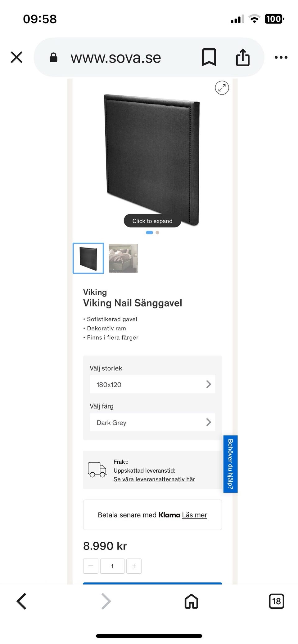The image size is (298, 644).
Task: Open the three-dot more options menu
Action: click(x=281, y=57)
